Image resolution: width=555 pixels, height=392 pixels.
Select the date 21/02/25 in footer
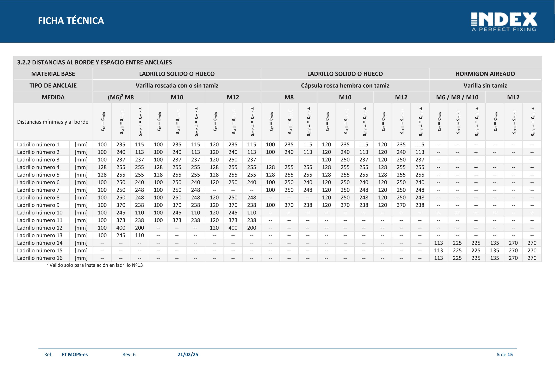tap(188, 354)
